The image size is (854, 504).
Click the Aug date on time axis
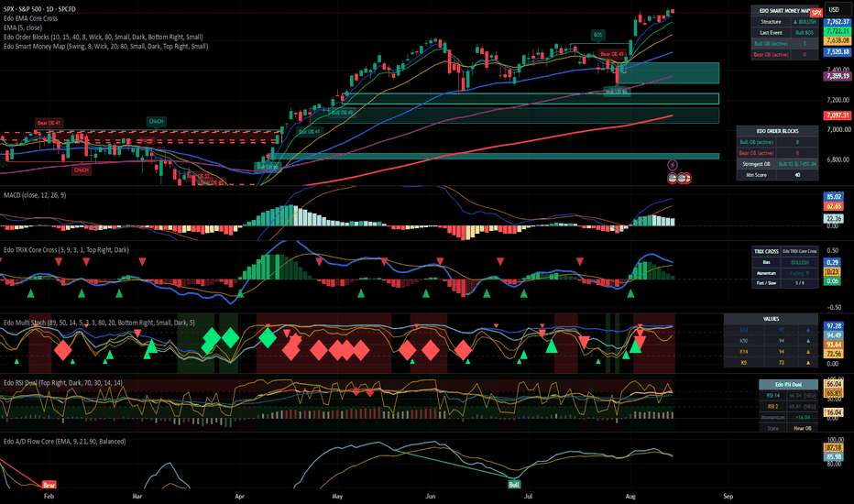click(630, 497)
